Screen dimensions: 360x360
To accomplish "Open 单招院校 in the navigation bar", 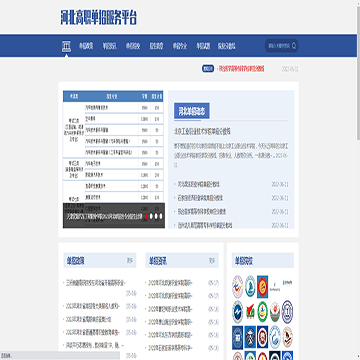I will pyautogui.click(x=133, y=46).
